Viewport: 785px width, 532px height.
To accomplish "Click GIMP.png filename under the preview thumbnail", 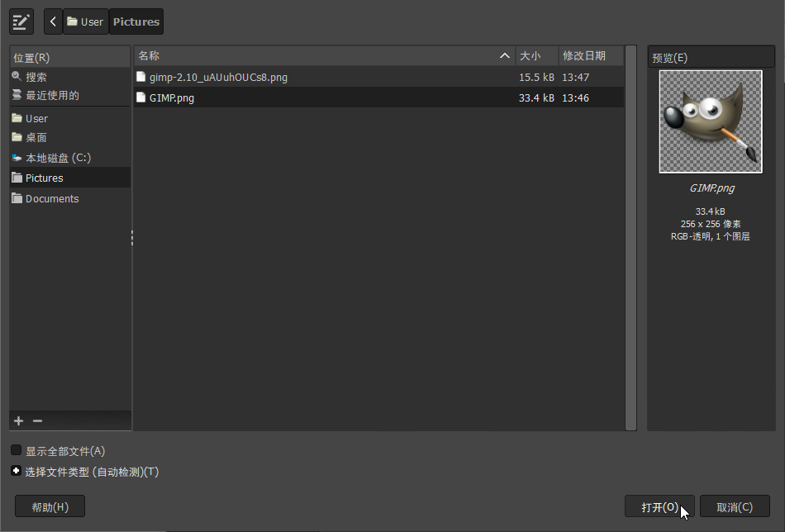I will tap(712, 188).
